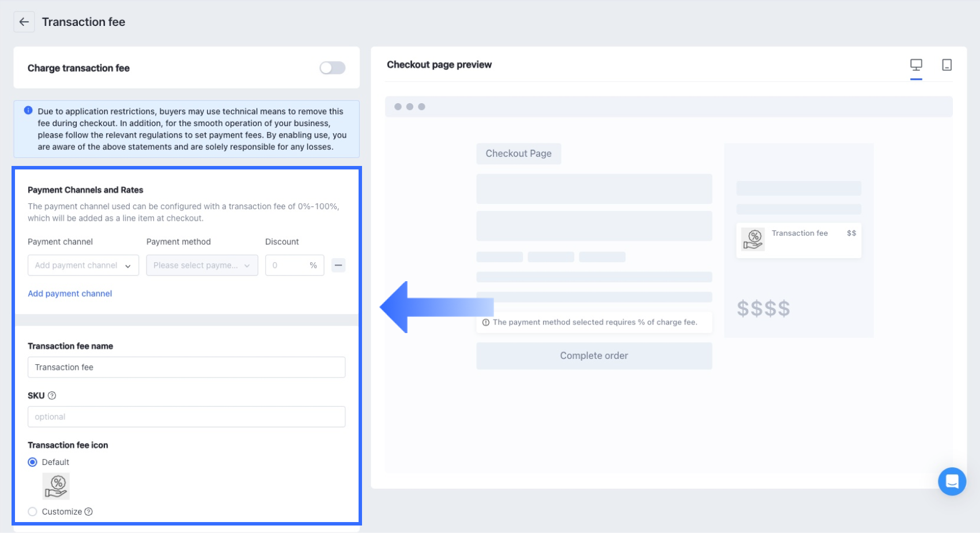The image size is (980, 533).
Task: Click the Payment method column label
Action: 179,241
